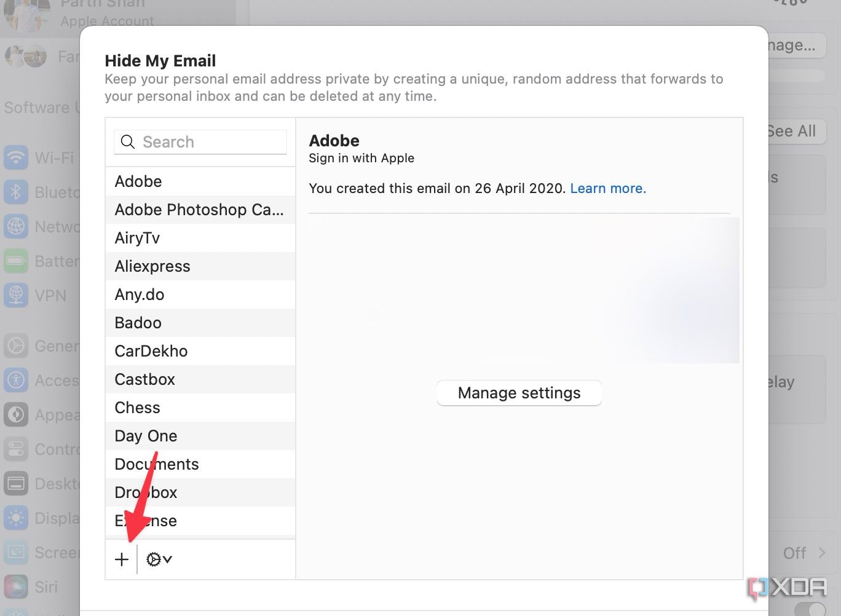
Task: Select the Badoo entry
Action: [x=200, y=323]
